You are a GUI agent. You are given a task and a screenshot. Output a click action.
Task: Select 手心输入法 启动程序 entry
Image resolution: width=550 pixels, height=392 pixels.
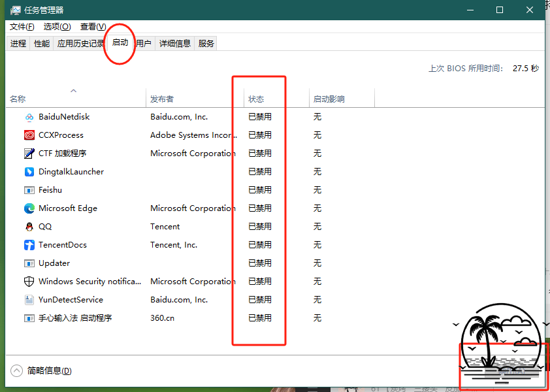[274, 318]
